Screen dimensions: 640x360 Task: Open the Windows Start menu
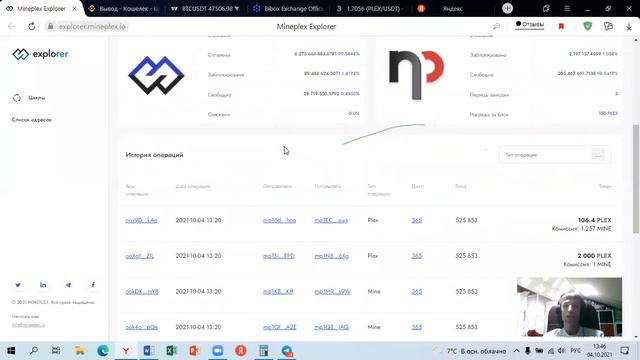(x=11, y=351)
